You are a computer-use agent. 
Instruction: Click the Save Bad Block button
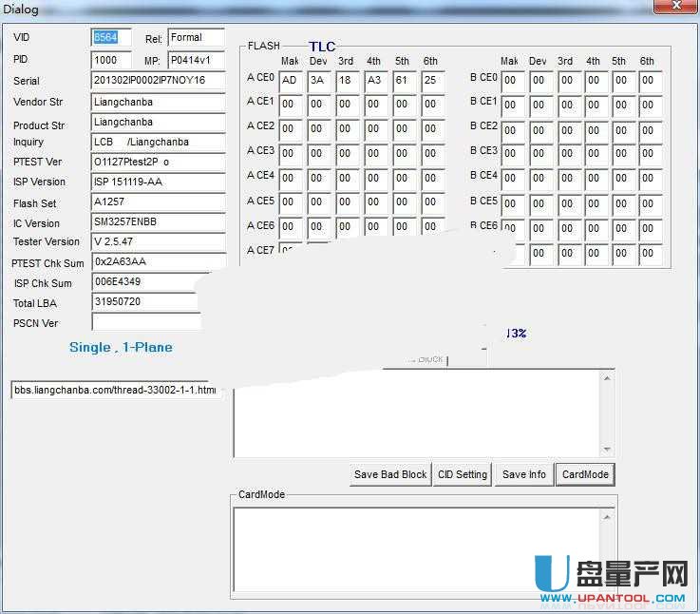point(390,474)
